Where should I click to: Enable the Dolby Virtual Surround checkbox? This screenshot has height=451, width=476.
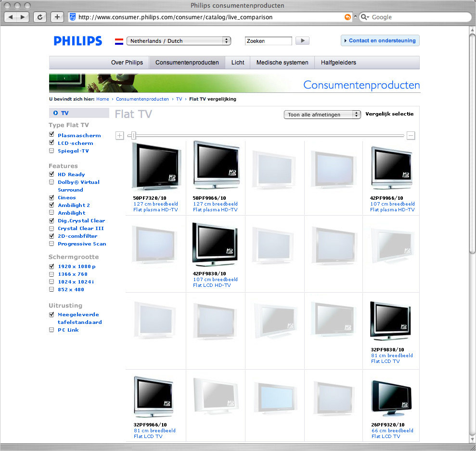51,182
